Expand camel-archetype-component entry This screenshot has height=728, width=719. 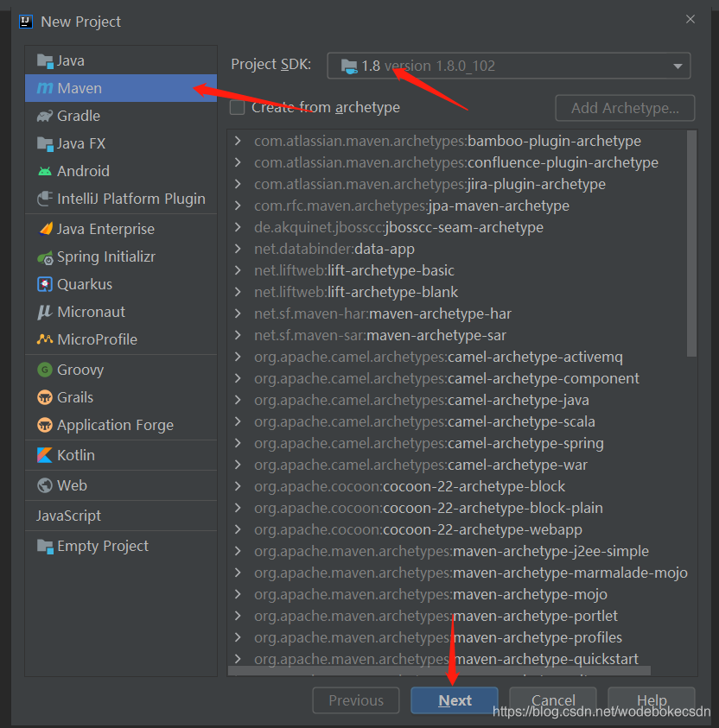[x=238, y=378]
